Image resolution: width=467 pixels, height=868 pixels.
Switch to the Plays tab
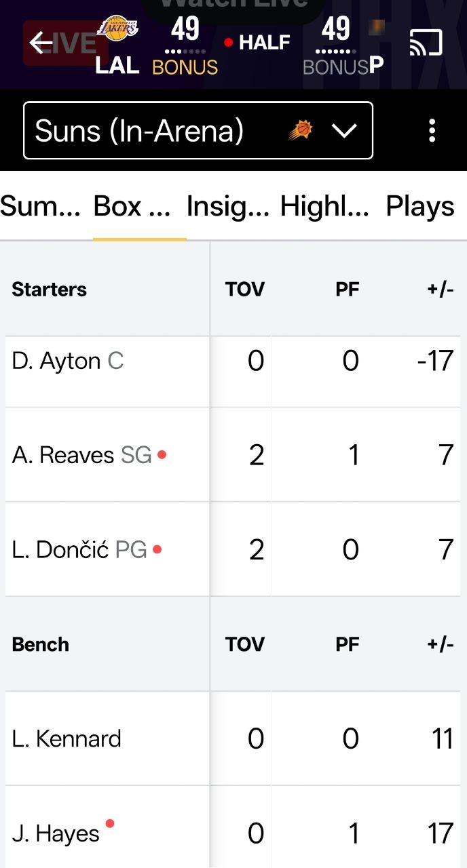coord(420,207)
